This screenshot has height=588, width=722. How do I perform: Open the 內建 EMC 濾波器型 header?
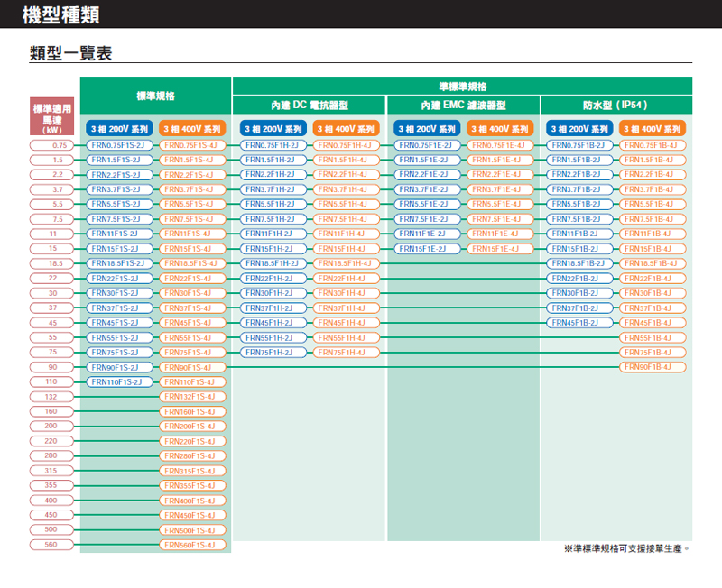coord(463,106)
